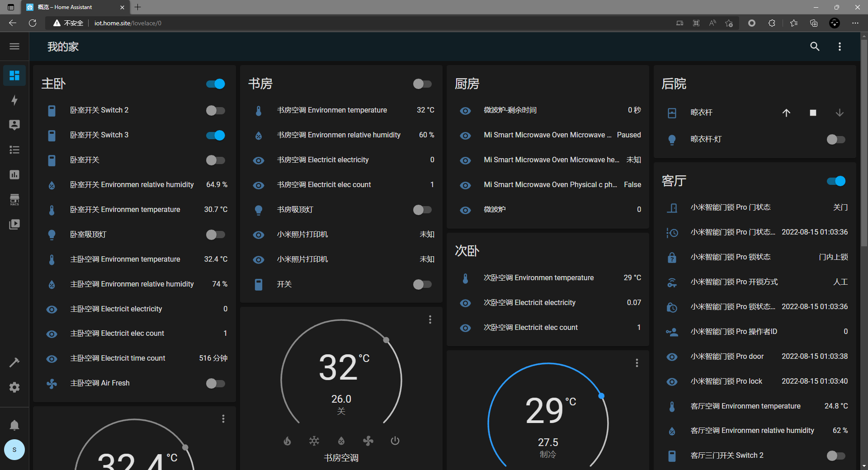Turn off 书房空调 with power icon
The width and height of the screenshot is (868, 470).
coord(395,441)
